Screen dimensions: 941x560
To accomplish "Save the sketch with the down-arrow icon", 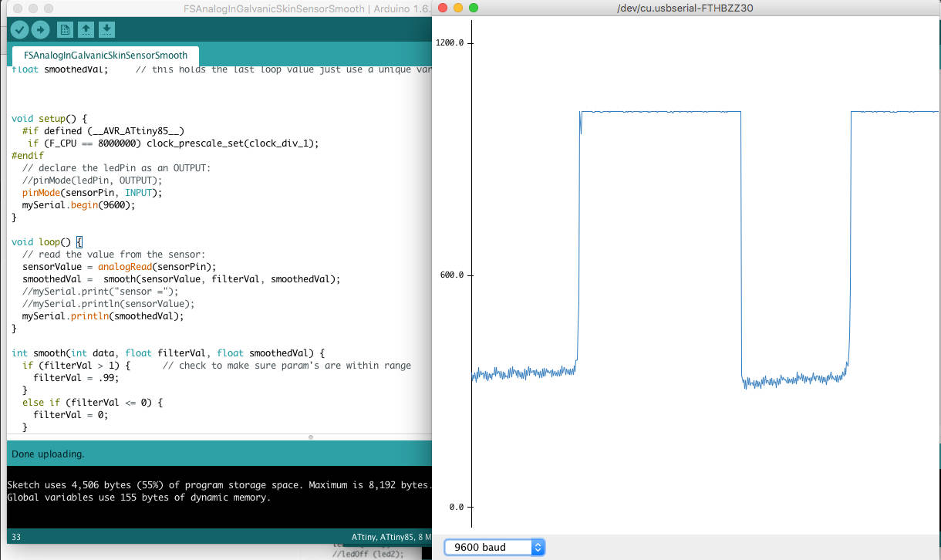I will [x=107, y=30].
